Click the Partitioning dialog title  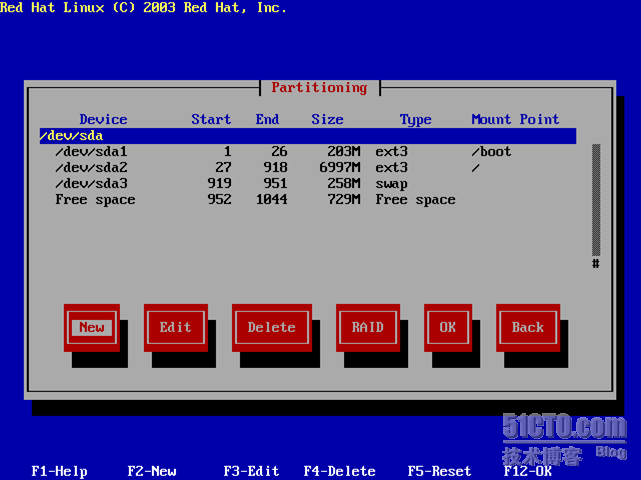320,87
